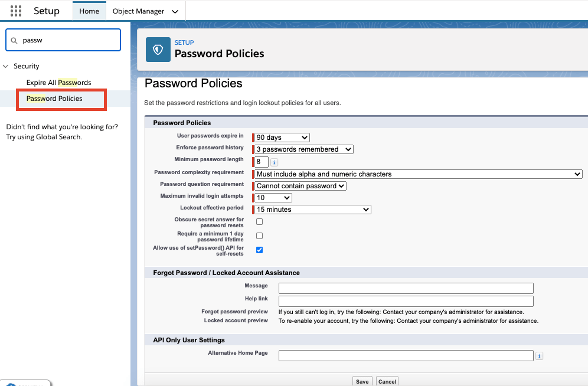Uncheck Allow use of setPassword() API checkbox
This screenshot has height=386, width=588.
pos(259,250)
